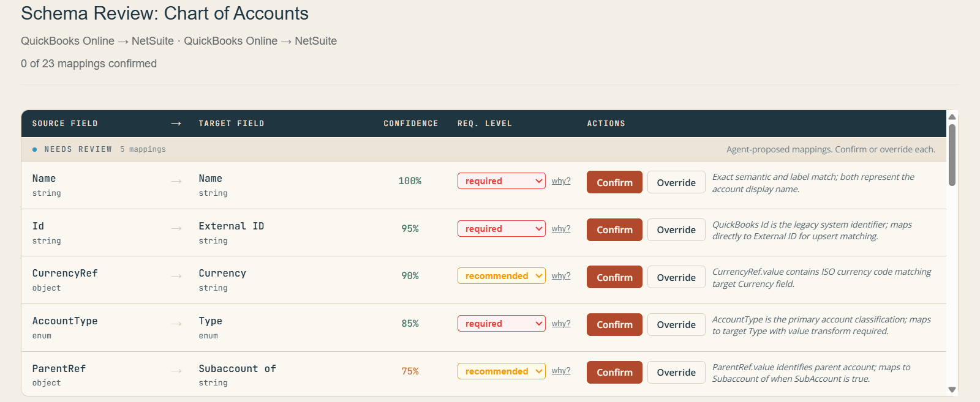Click the table scrollbar down arrow

click(952, 390)
